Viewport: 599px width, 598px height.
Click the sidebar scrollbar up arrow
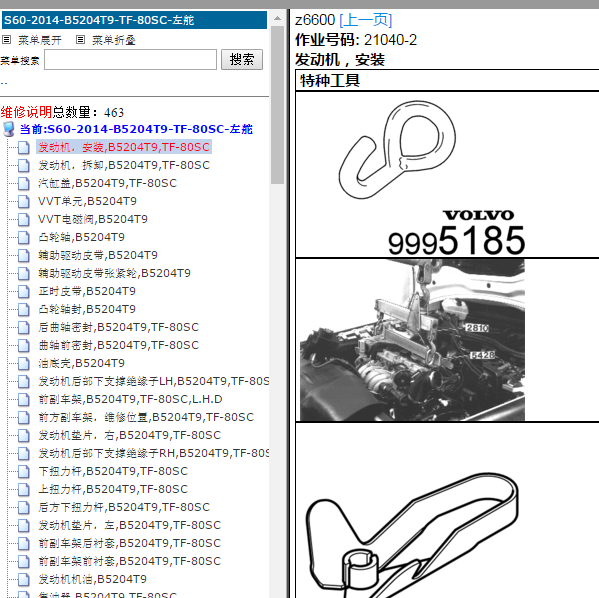[x=277, y=18]
